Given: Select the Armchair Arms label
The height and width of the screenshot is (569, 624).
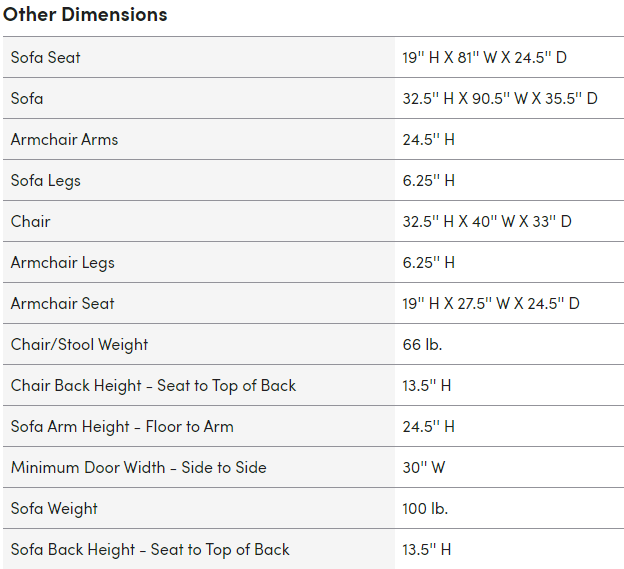Looking at the screenshot, I should point(64,139).
